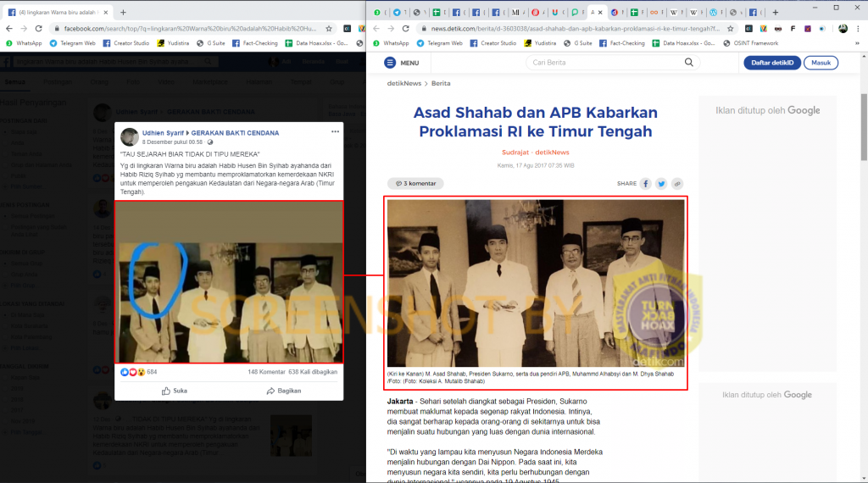Image resolution: width=868 pixels, height=483 pixels.
Task: Click the Masuk login button
Action: tap(821, 63)
